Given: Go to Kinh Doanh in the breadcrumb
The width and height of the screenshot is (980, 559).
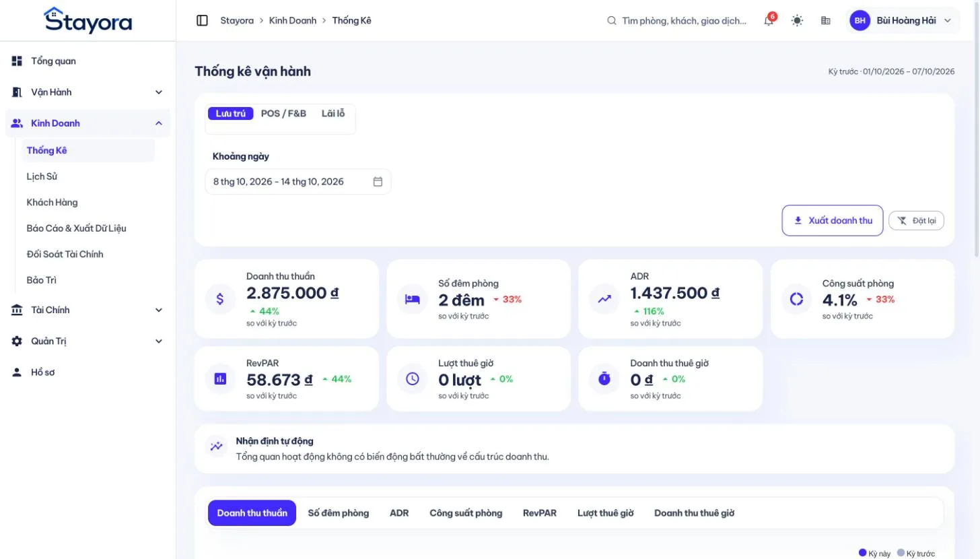Looking at the screenshot, I should point(293,20).
